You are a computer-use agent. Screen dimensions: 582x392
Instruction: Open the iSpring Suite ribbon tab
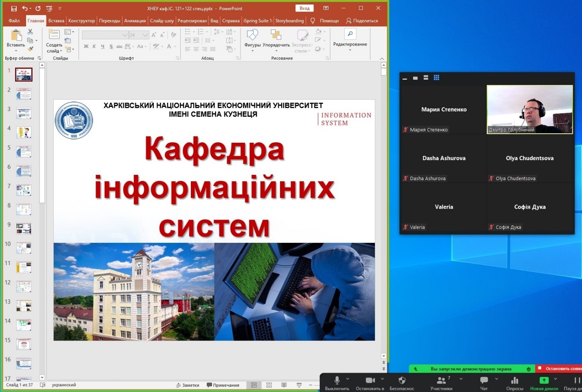tap(258, 21)
